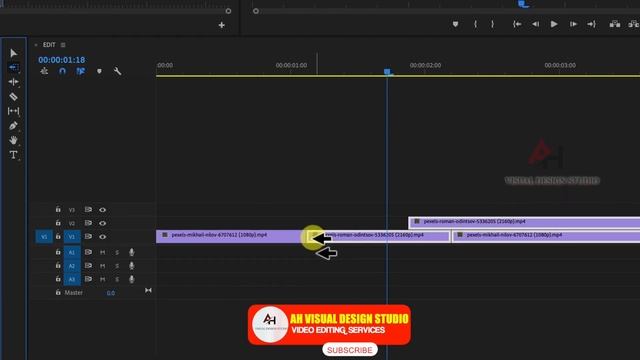Open source monitor Button Editor plus
This screenshot has height=360, width=640.
click(222, 25)
